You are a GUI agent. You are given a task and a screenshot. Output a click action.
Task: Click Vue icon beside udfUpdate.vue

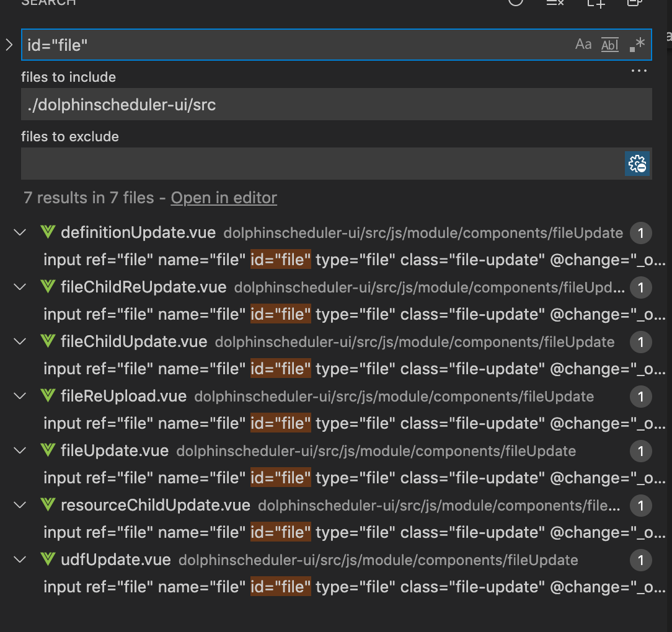[x=48, y=559]
